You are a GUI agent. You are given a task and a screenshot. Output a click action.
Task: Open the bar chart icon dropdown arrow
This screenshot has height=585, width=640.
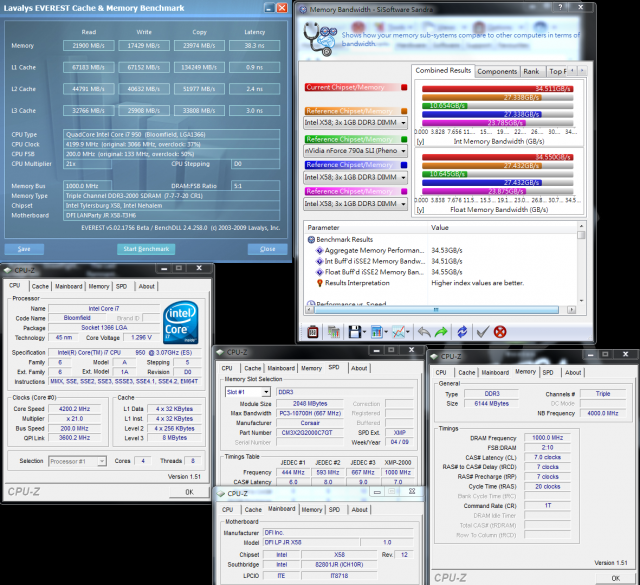386,332
